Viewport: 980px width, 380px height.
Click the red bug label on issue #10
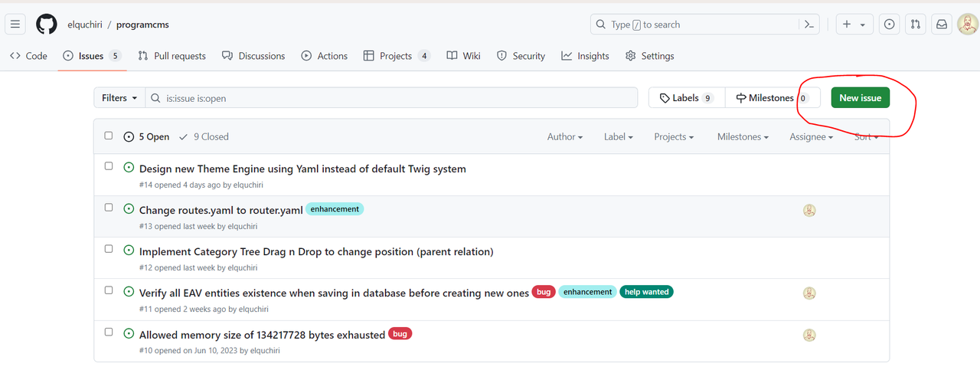(x=400, y=333)
